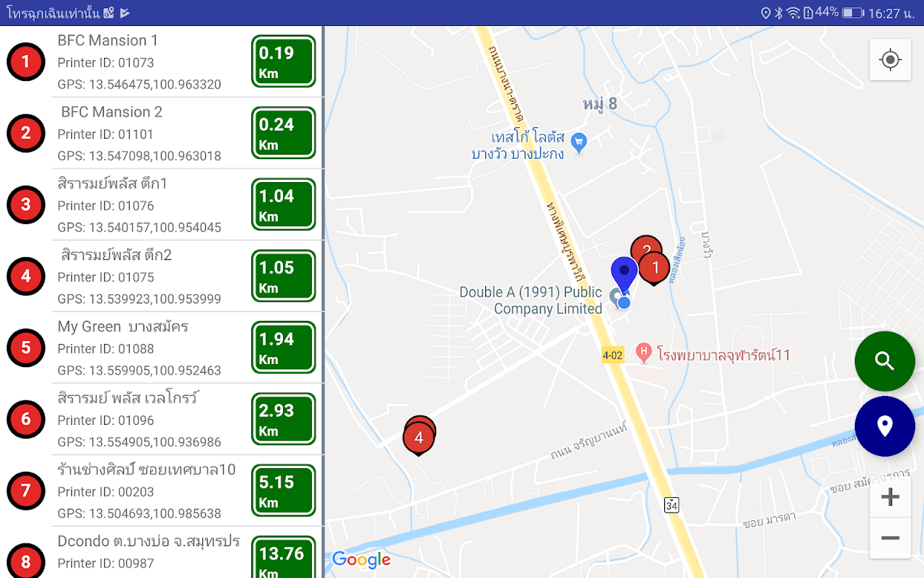Click the red circle number 1 in list
924x578 pixels.
[x=26, y=62]
